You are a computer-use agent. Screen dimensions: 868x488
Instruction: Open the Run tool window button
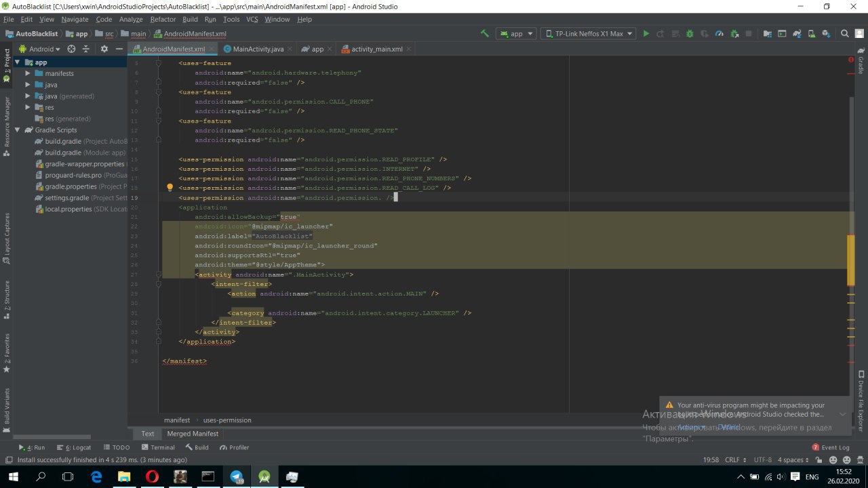coord(31,447)
